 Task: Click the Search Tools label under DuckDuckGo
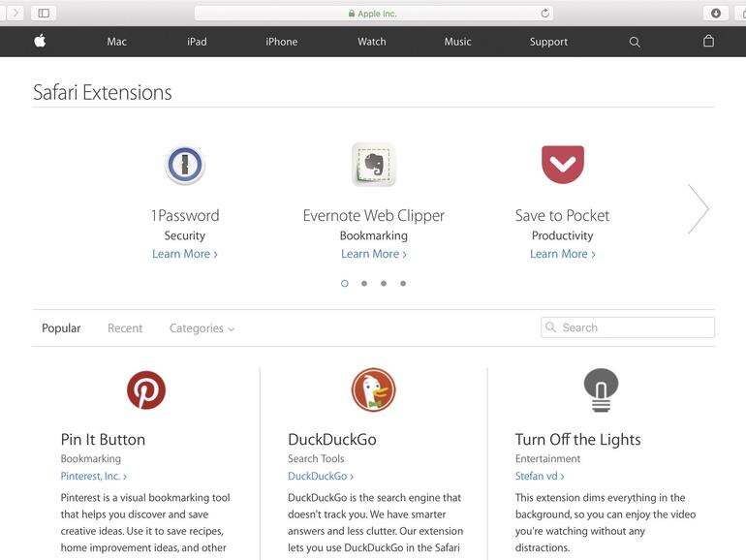pyautogui.click(x=316, y=458)
